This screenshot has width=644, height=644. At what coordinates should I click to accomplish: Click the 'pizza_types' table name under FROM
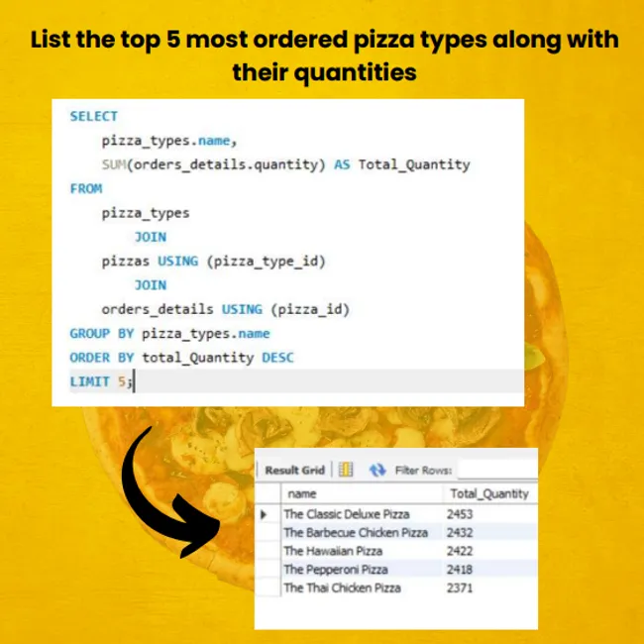click(x=146, y=213)
